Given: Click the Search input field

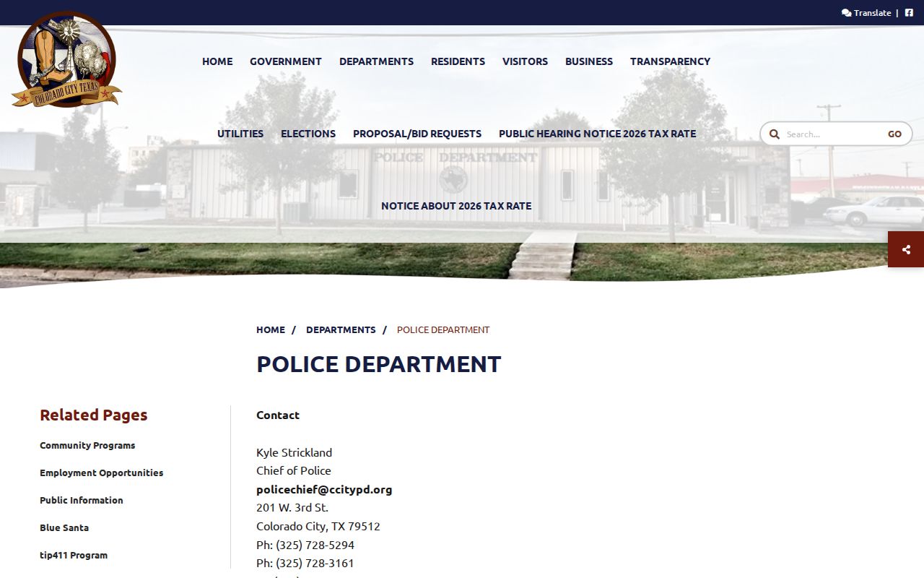Looking at the screenshot, I should click(x=832, y=134).
